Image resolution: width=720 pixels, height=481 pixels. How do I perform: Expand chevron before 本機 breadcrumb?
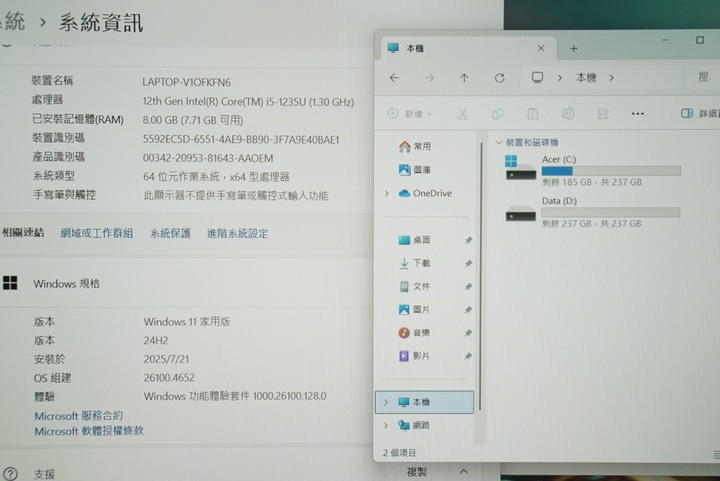[560, 78]
